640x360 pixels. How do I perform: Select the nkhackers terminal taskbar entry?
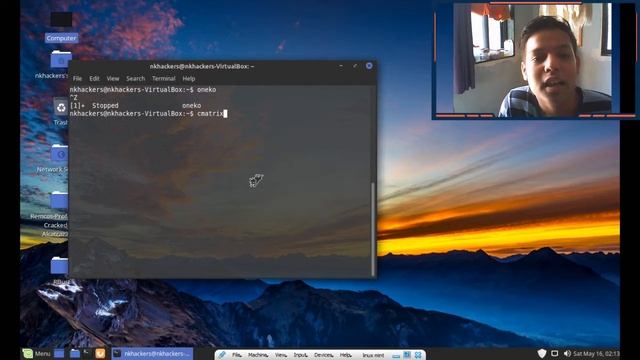[x=152, y=353]
